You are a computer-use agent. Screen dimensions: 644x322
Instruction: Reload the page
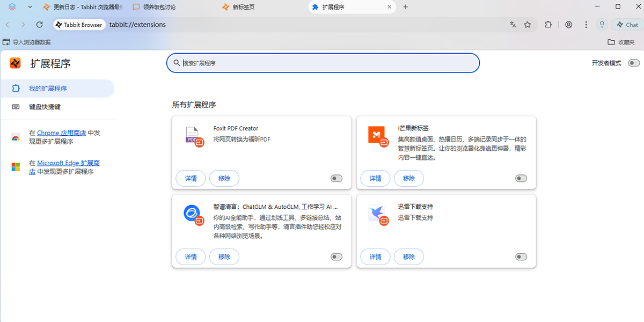[x=39, y=25]
